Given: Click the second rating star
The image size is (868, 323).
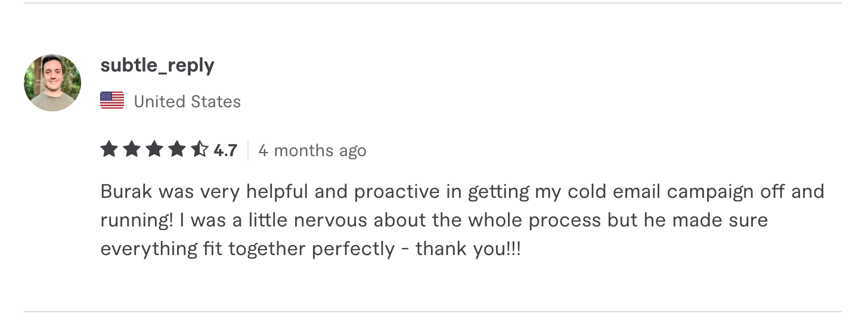Looking at the screenshot, I should pos(132,150).
